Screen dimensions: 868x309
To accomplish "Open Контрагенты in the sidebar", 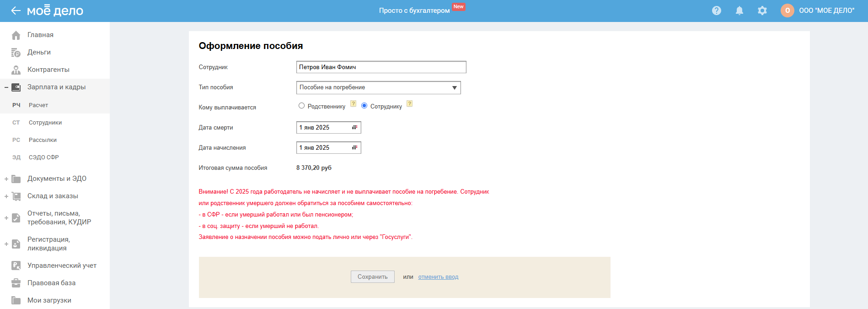I will [x=48, y=70].
